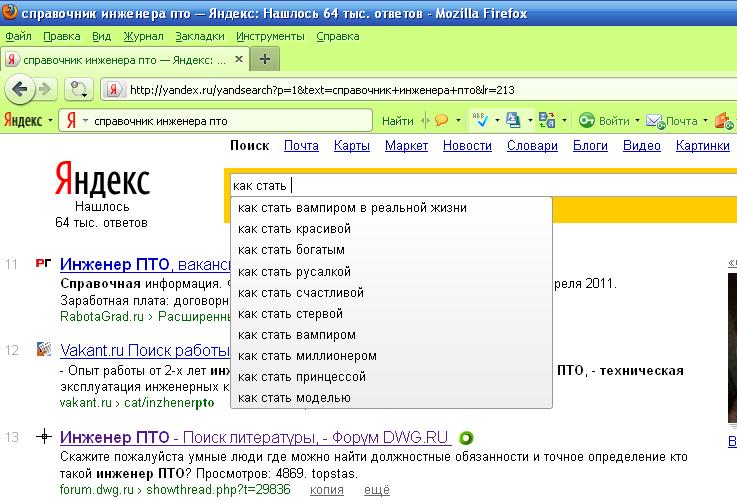737x501 pixels.
Task: Open the Новости link
Action: pyautogui.click(x=467, y=146)
